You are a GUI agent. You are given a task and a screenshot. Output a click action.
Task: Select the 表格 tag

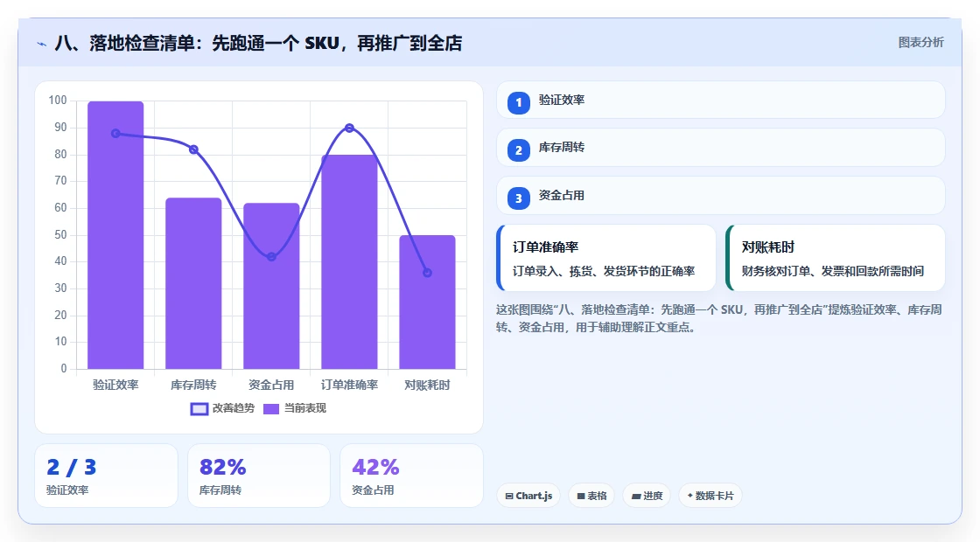(591, 496)
